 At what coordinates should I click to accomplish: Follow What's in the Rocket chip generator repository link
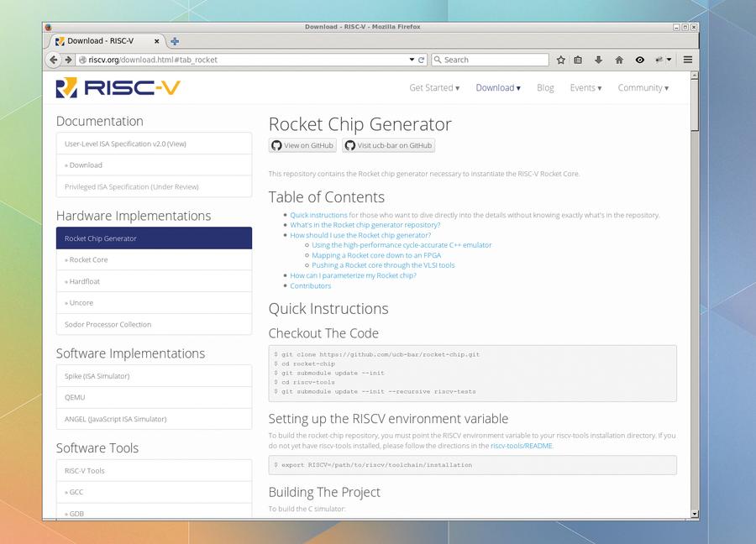(365, 225)
